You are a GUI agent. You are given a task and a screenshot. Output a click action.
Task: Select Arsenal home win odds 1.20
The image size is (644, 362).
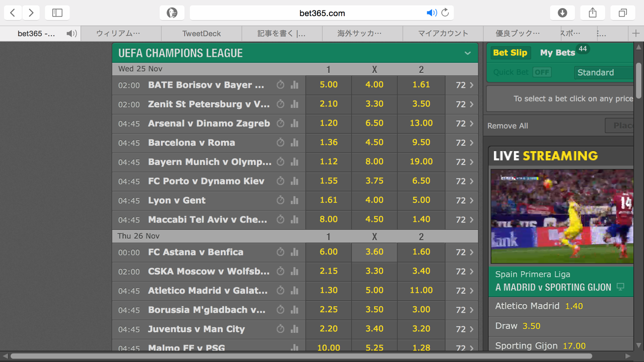[329, 123]
